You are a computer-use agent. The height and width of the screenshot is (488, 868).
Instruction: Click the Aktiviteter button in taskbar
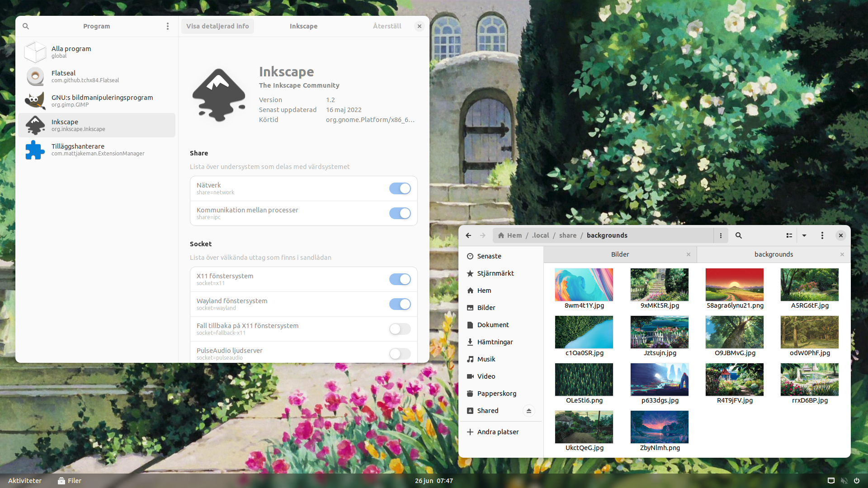pos(24,480)
